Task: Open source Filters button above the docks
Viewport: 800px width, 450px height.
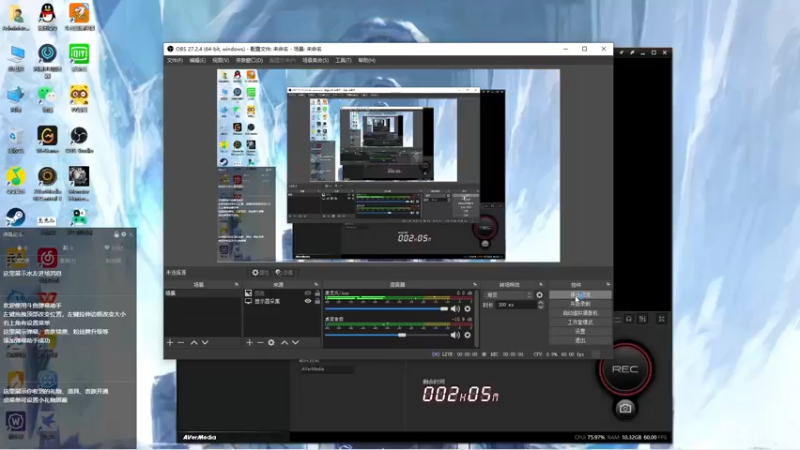Action: click(284, 272)
